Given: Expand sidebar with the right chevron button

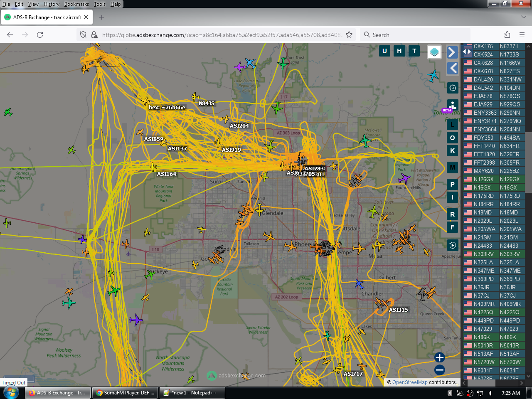Looking at the screenshot, I should (453, 52).
